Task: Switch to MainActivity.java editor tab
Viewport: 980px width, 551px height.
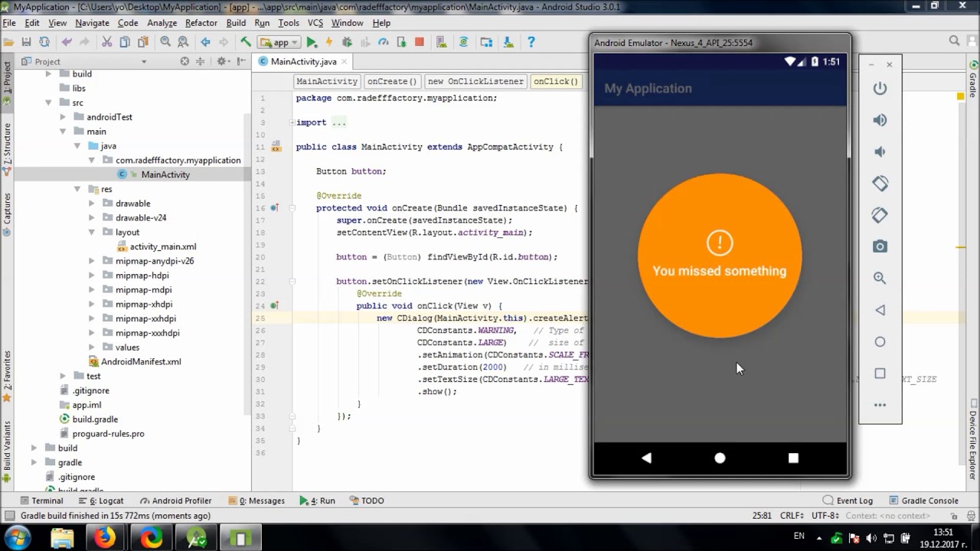Action: 303,61
